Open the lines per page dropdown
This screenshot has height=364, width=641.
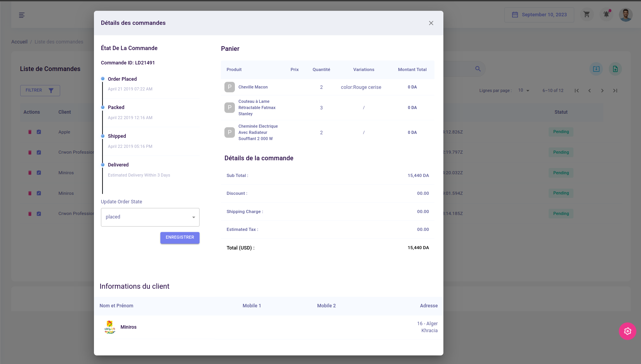pos(524,90)
